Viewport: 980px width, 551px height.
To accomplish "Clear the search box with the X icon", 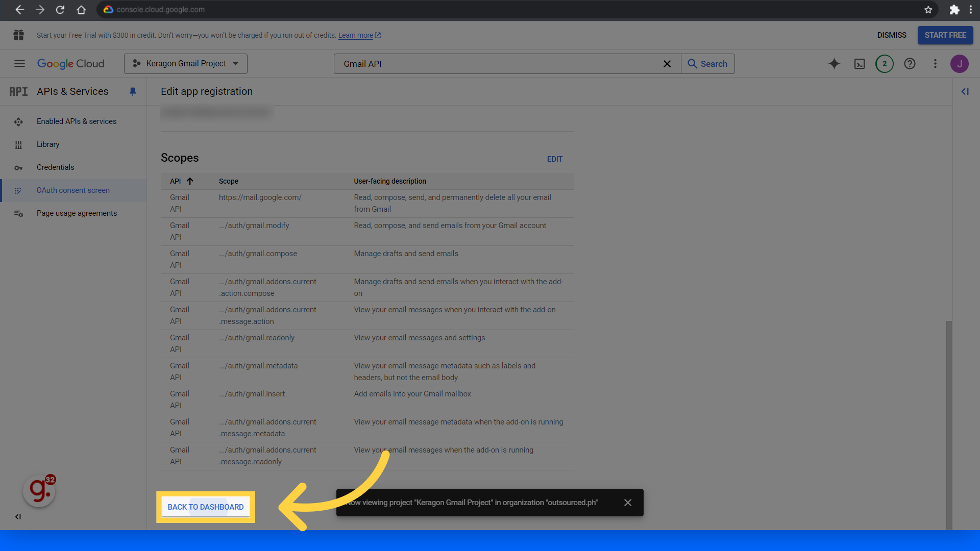I will [x=667, y=64].
